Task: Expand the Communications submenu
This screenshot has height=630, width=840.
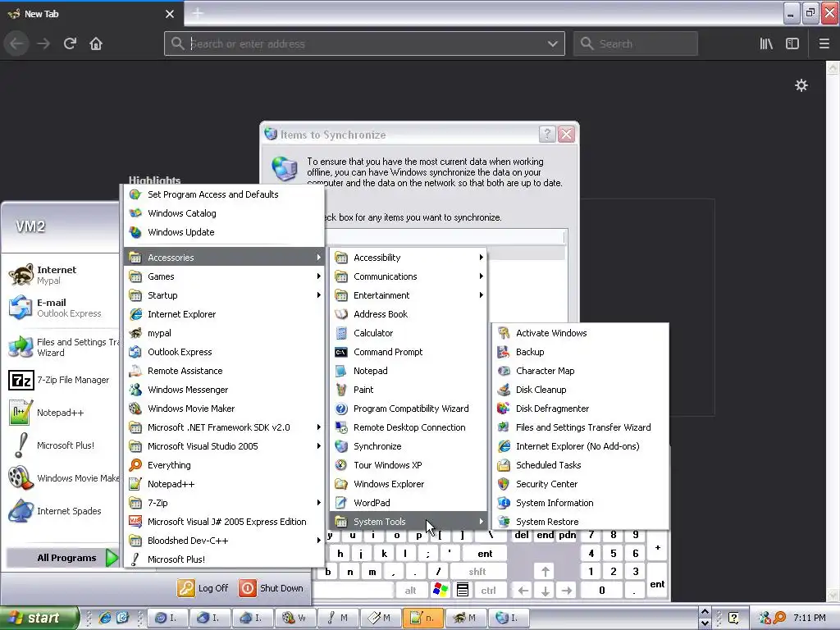Action: tap(409, 276)
